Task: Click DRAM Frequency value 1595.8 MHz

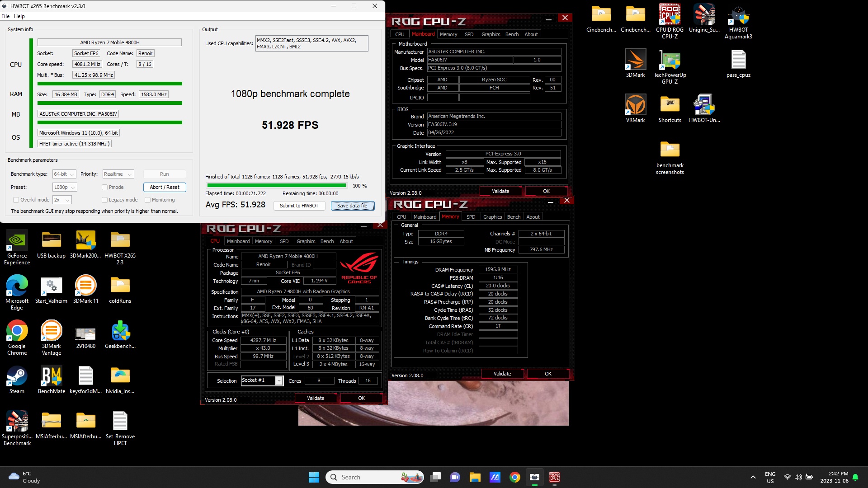Action: [498, 269]
